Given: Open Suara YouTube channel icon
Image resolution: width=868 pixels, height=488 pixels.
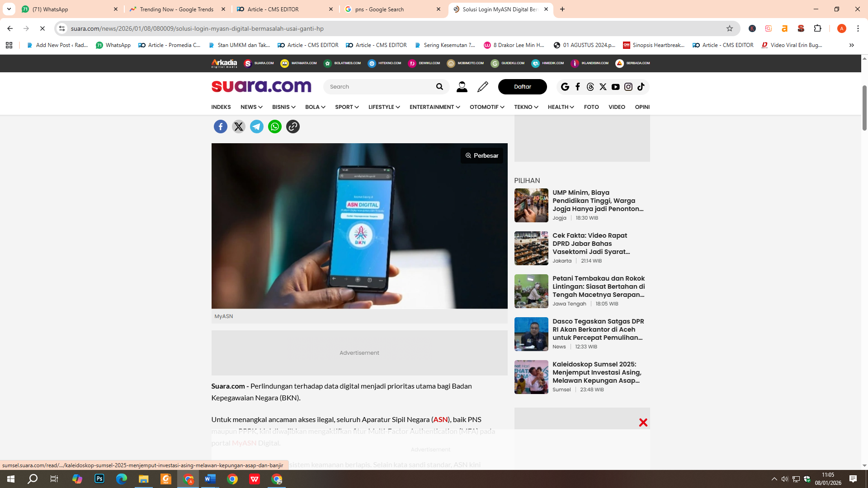Looking at the screenshot, I should [615, 87].
